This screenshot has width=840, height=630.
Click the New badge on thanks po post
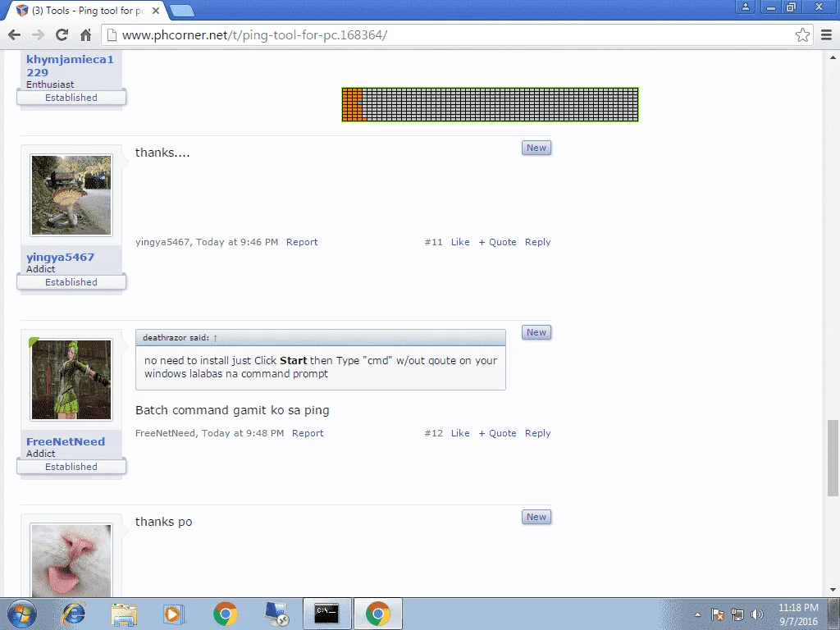[536, 517]
